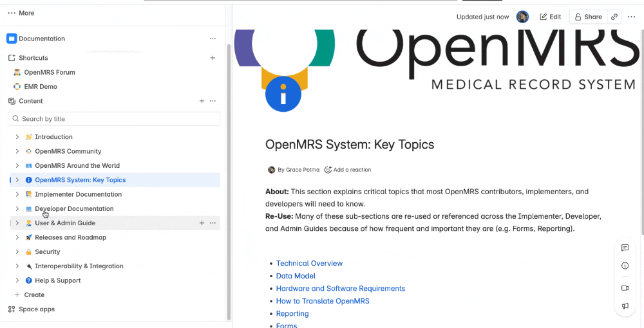Click the Updated just now text
This screenshot has width=644, height=328.
coord(482,17)
